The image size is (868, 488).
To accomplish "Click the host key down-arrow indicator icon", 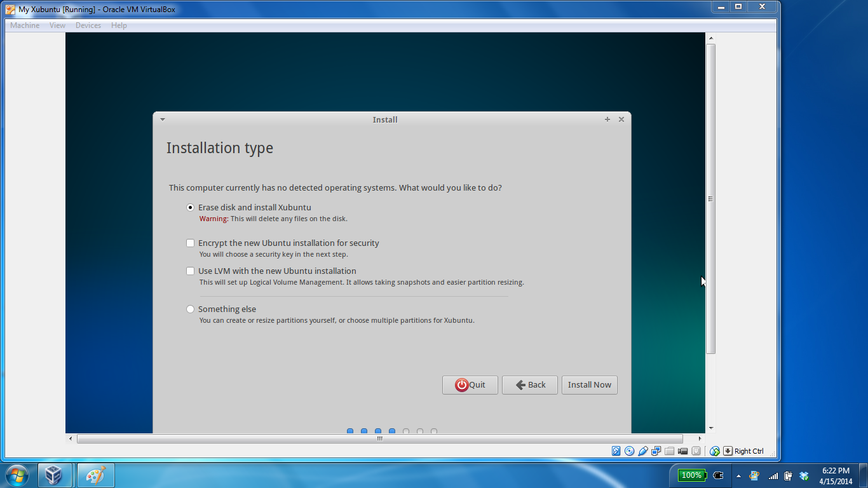I will [x=728, y=451].
